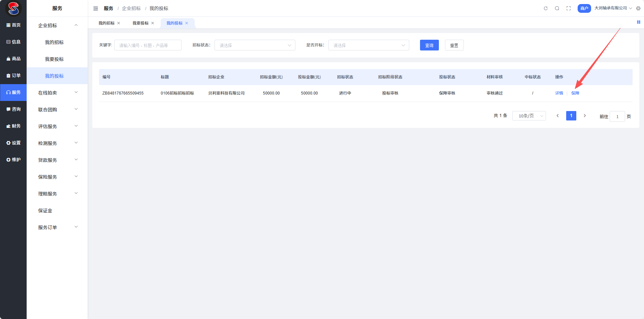
Task: Close the 我的招标 tab
Action: click(x=119, y=23)
